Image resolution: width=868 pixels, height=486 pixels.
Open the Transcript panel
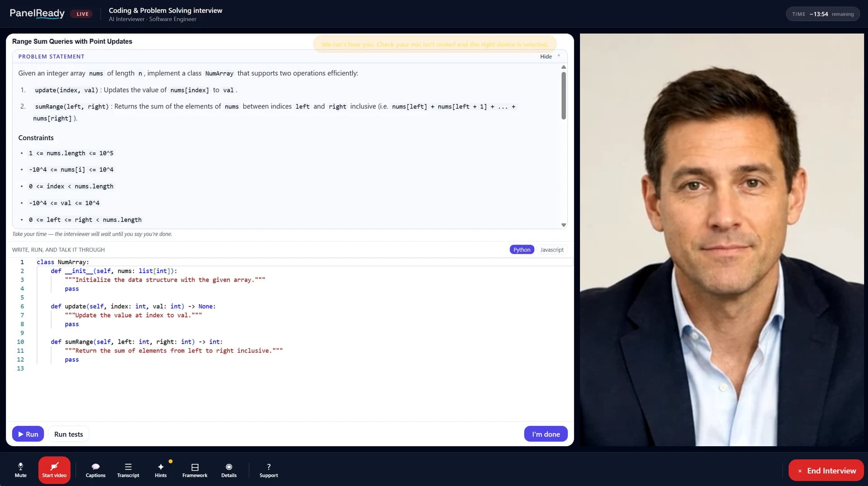pos(128,470)
